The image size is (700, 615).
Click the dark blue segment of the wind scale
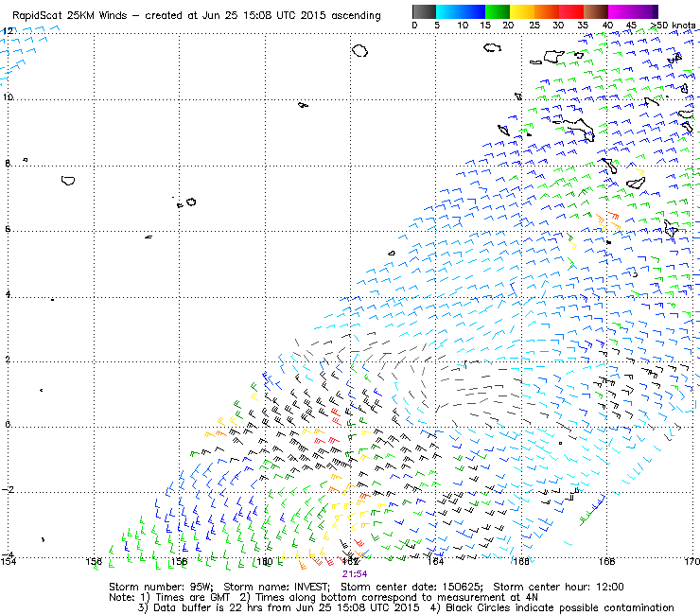473,11
